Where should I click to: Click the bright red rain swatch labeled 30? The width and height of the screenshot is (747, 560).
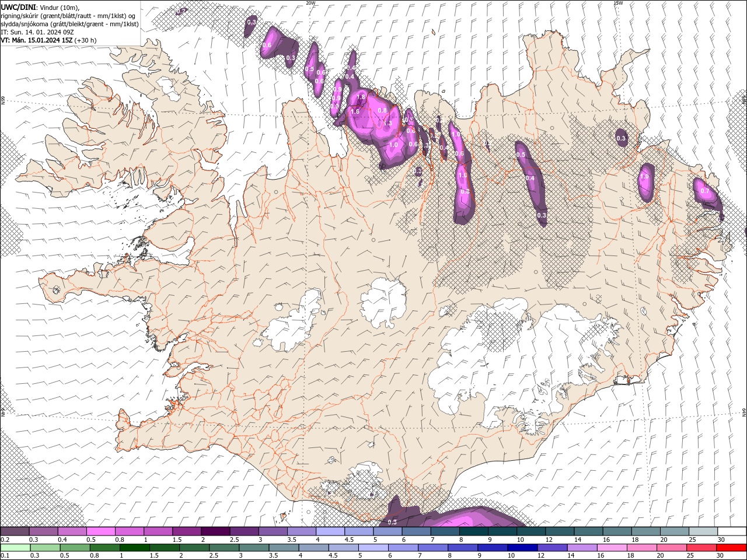click(x=731, y=548)
